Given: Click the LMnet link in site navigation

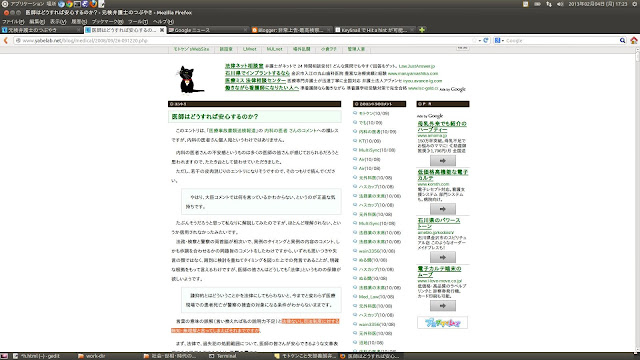Looking at the screenshot, I should (x=249, y=49).
